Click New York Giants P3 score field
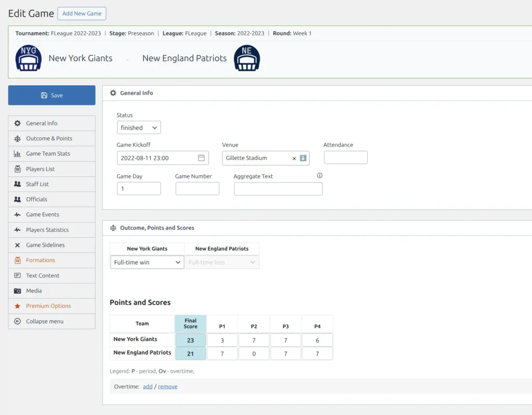The height and width of the screenshot is (415, 532). [x=286, y=340]
